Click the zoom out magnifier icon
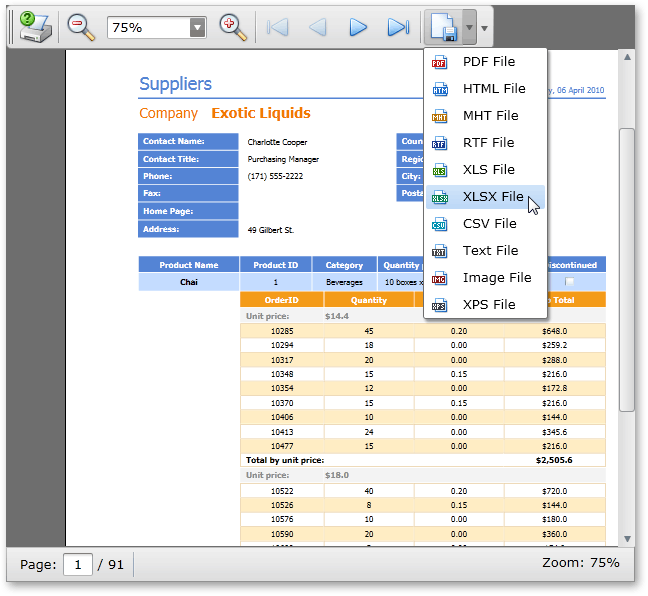This screenshot has width=648, height=596. click(80, 27)
